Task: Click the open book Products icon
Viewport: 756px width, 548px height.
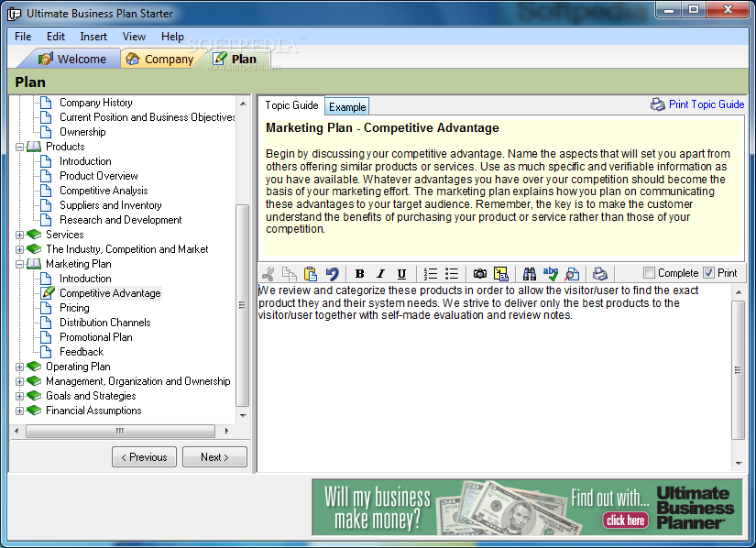Action: pyautogui.click(x=34, y=147)
